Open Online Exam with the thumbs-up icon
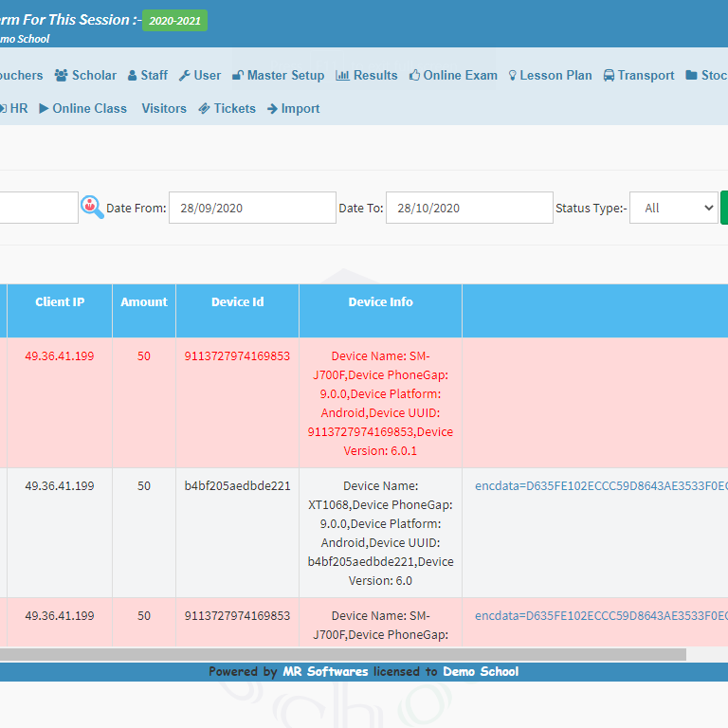Viewport: 728px width, 728px height. tap(453, 76)
